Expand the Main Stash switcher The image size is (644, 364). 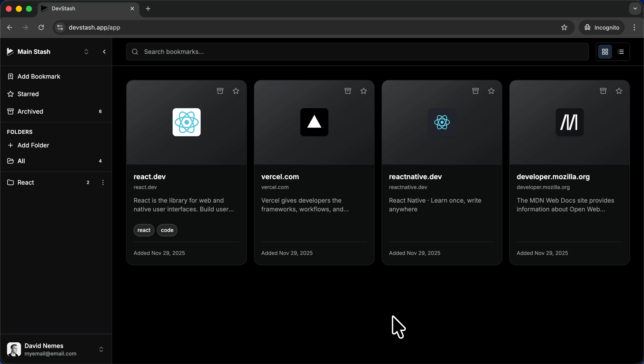point(86,52)
